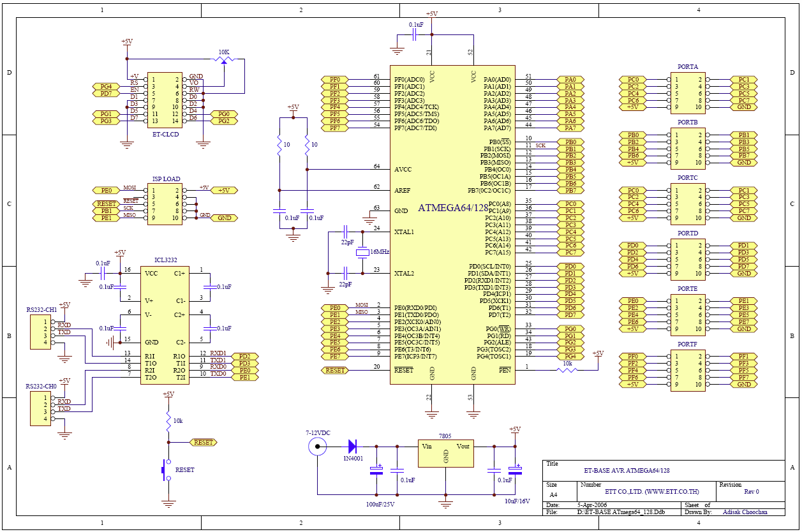Click the 'Vout' label on the 7805
This screenshot has width=802, height=532.
pyautogui.click(x=463, y=446)
